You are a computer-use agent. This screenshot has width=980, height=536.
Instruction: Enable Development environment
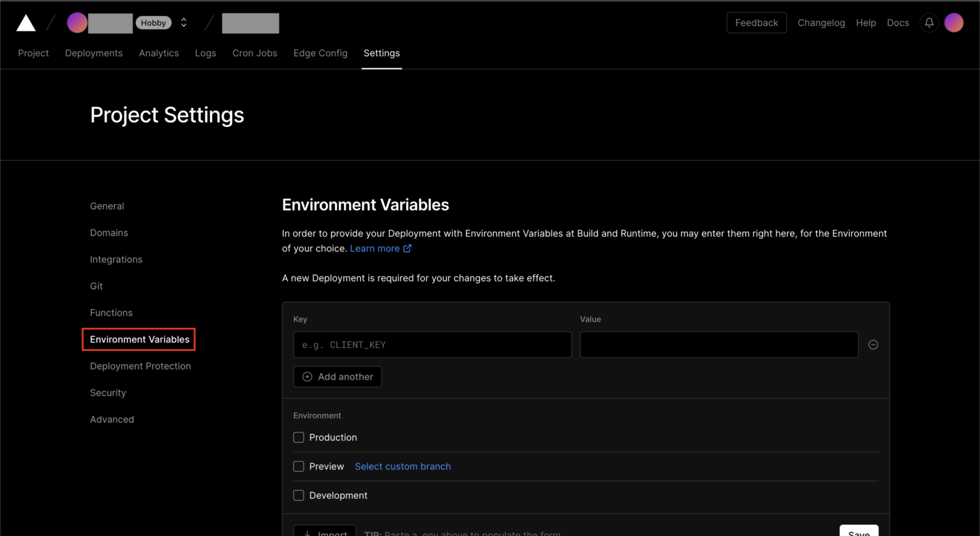(299, 495)
